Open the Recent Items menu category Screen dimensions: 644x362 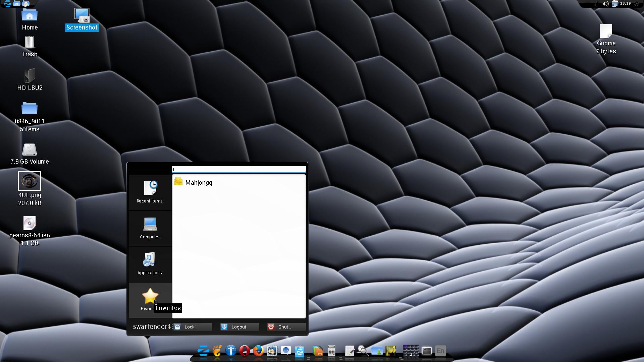[150, 192]
